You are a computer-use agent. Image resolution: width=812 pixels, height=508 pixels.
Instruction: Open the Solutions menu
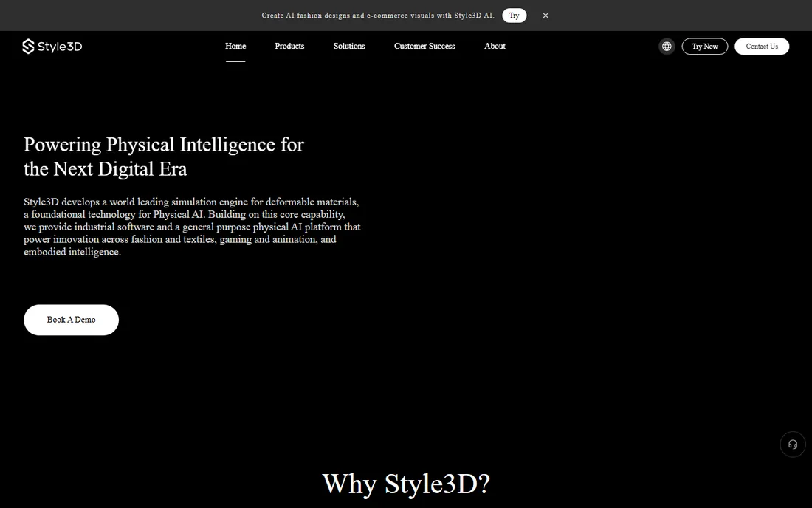[349, 46]
